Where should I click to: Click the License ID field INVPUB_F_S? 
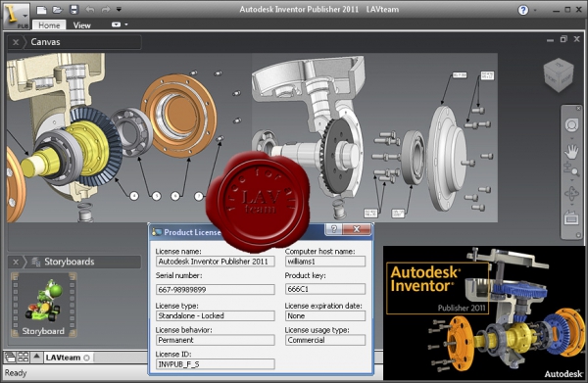coord(216,364)
